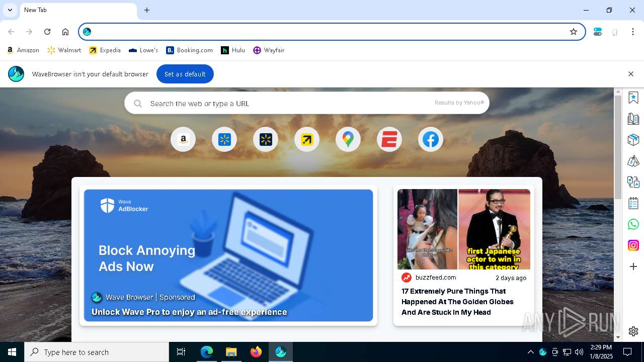Launch Microsoft Edge from taskbar

click(x=207, y=352)
